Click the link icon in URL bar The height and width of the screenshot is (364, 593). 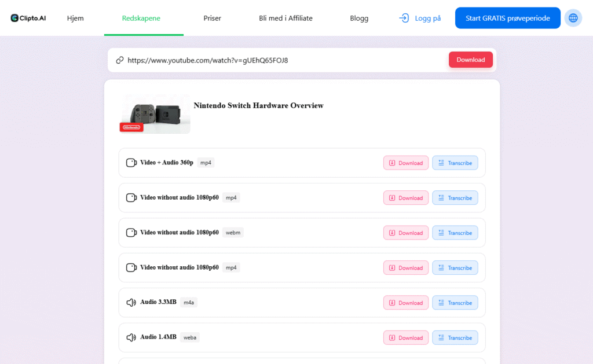pyautogui.click(x=120, y=60)
